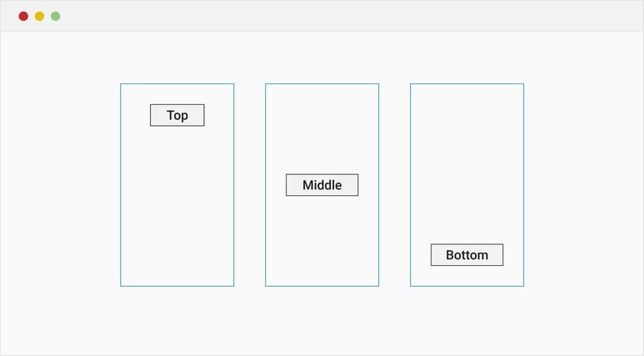Click the blank title bar area
644x356 pixels.
click(x=333, y=16)
